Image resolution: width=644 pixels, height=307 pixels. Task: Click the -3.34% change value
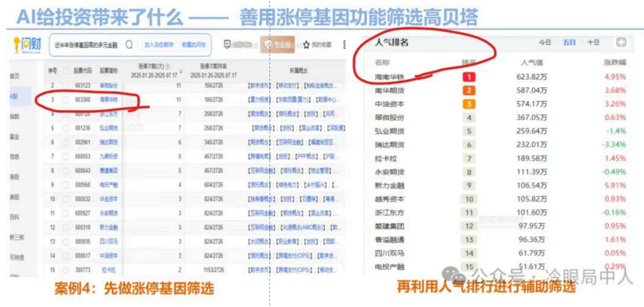point(614,145)
